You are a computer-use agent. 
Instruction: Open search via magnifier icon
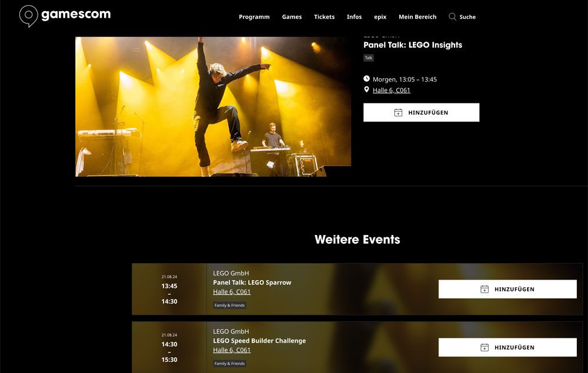tap(452, 17)
